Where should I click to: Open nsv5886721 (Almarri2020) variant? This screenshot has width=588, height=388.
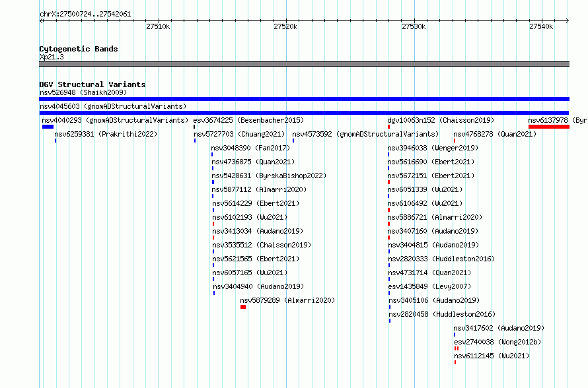435,217
